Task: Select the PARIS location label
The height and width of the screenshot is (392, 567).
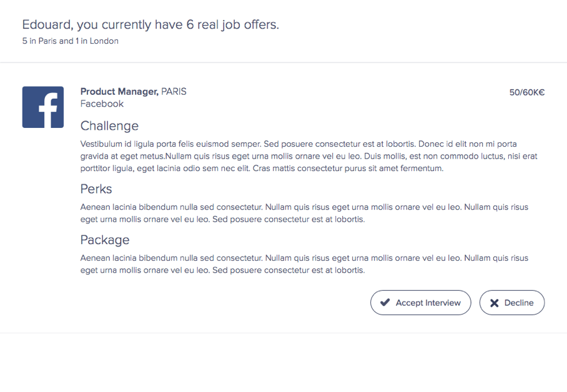Action: 174,92
